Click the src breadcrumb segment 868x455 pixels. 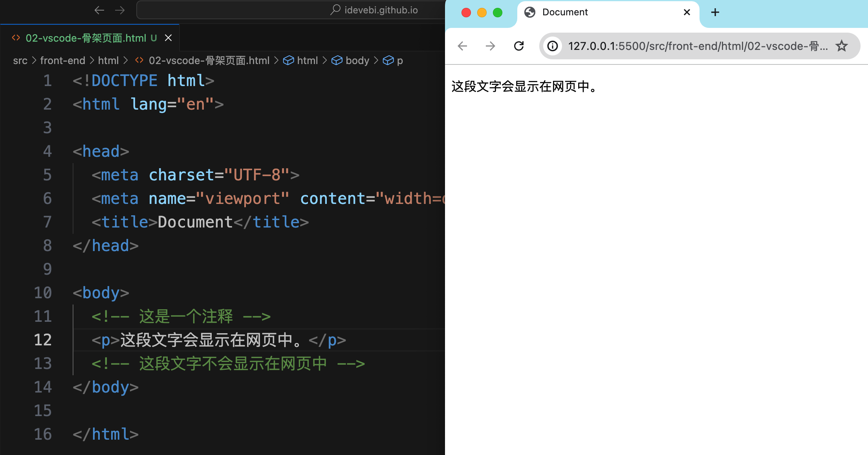pos(20,61)
